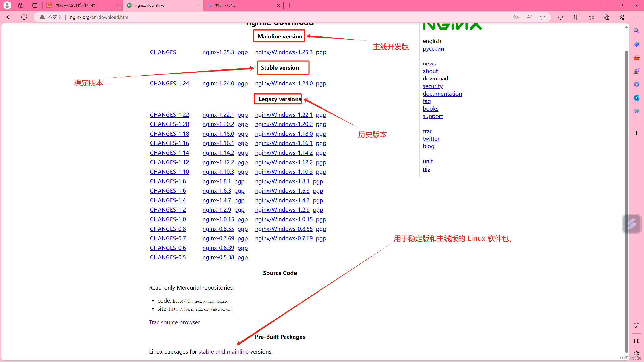Download nginx/Windows-1.24.0
Screen dimensions: 644x362
click(x=284, y=83)
